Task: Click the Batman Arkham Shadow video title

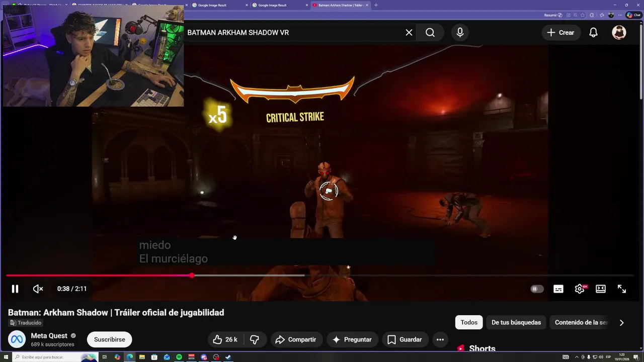Action: 116,313
